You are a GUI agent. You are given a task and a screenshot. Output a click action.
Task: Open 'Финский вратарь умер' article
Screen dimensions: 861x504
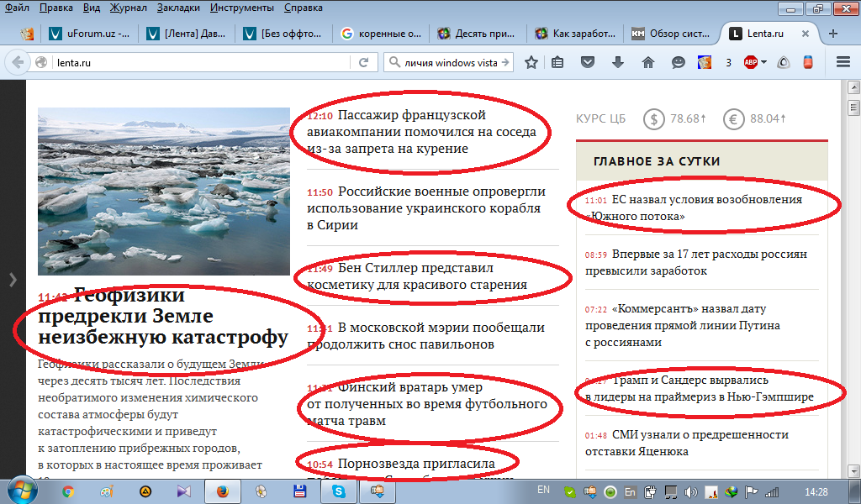427,404
